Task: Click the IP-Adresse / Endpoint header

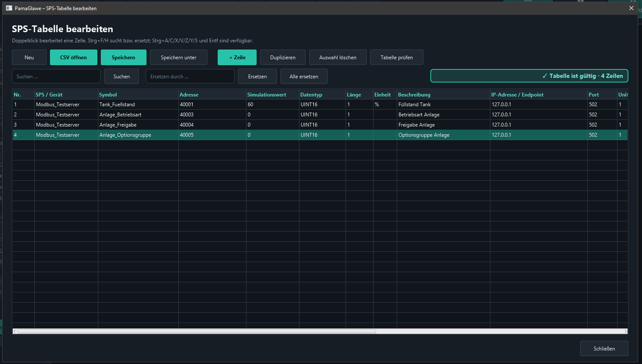Action: (x=539, y=95)
